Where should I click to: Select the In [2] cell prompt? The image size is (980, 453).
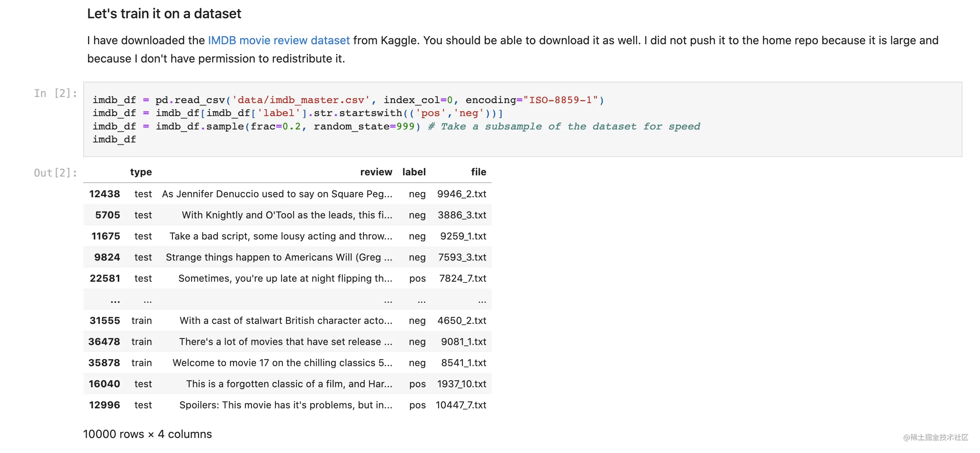coord(56,93)
